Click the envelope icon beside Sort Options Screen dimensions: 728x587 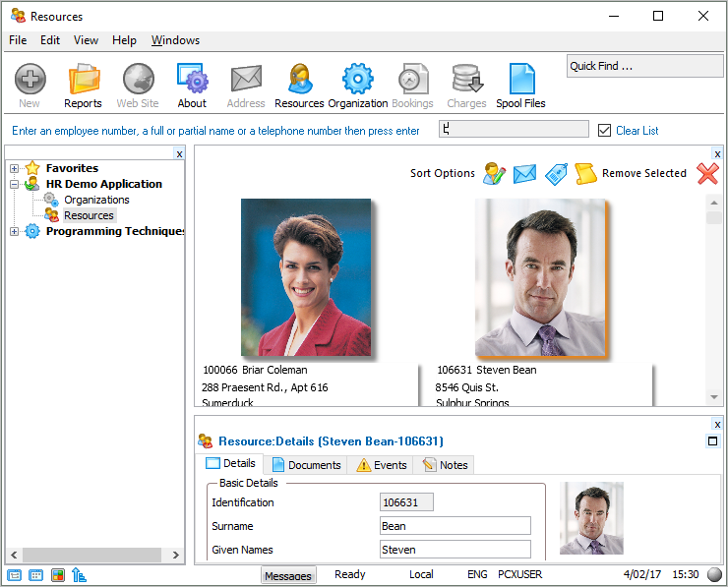[524, 173]
